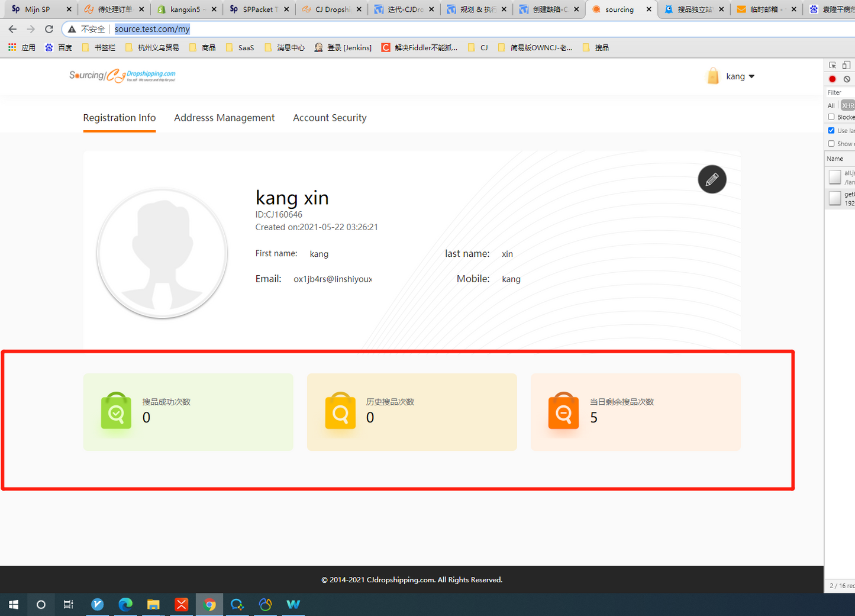
Task: Click the pencil edit profile icon
Action: [x=712, y=179]
